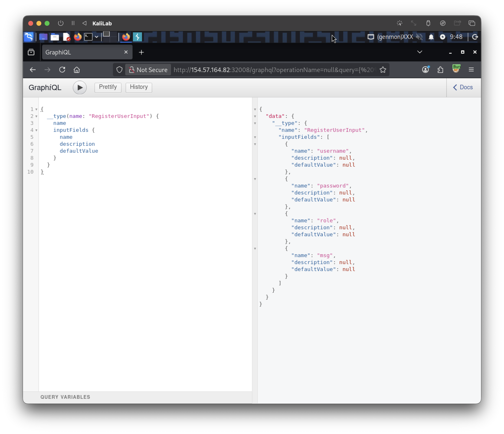The height and width of the screenshot is (434, 504).
Task: Go to the browser home page
Action: (77, 70)
